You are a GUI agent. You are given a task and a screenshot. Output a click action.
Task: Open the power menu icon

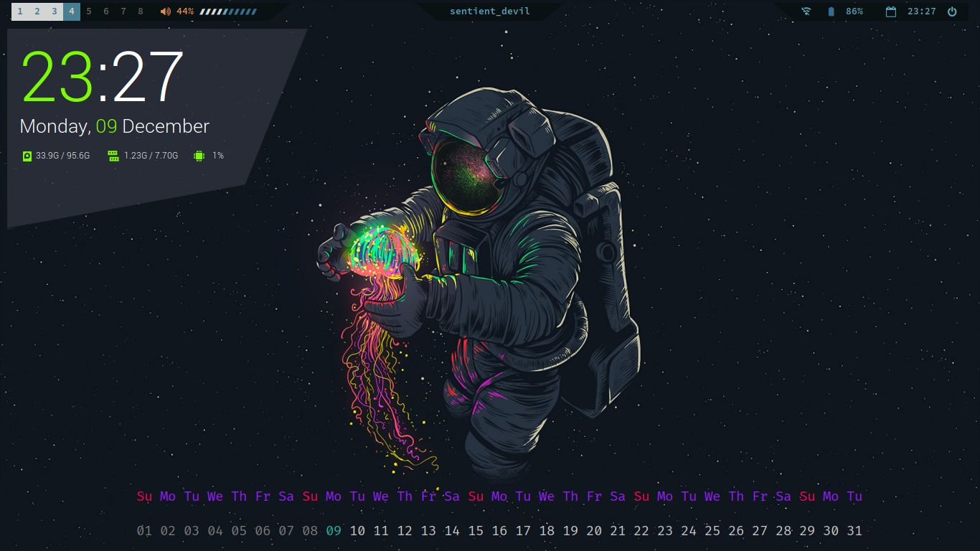coord(952,11)
